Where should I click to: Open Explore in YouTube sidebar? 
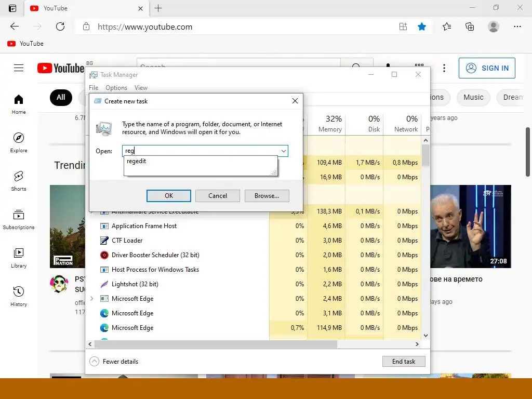tap(19, 142)
